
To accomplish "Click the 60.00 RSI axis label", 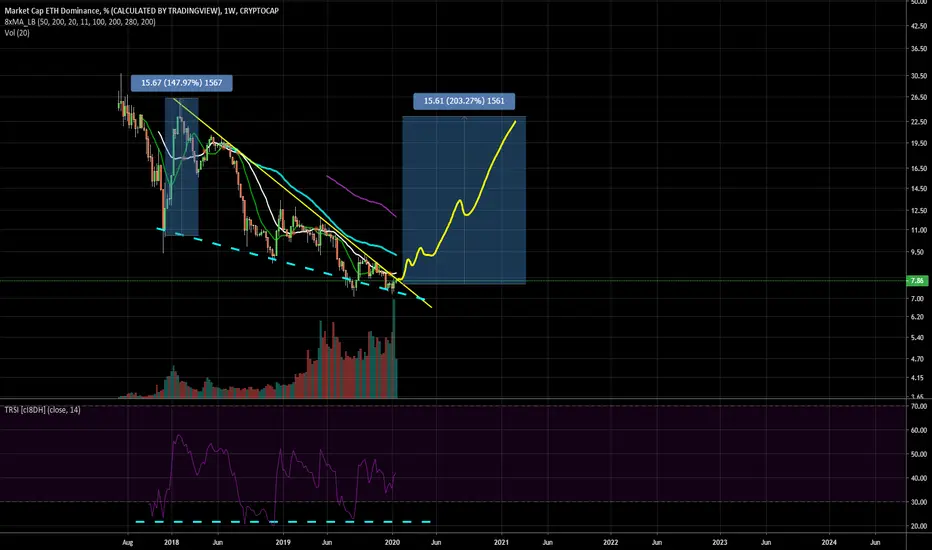I will point(919,430).
